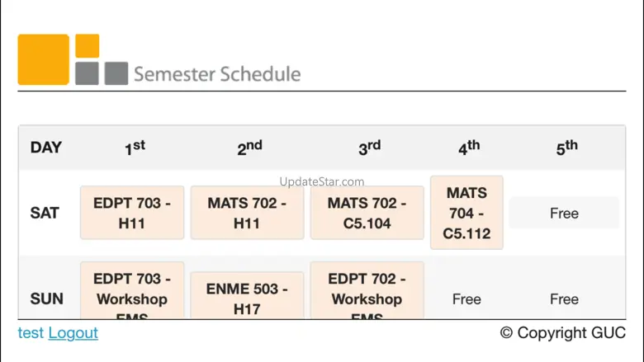The height and width of the screenshot is (362, 644).
Task: Open Sunday's EDPT 702 Workshop slot
Action: coord(367,290)
